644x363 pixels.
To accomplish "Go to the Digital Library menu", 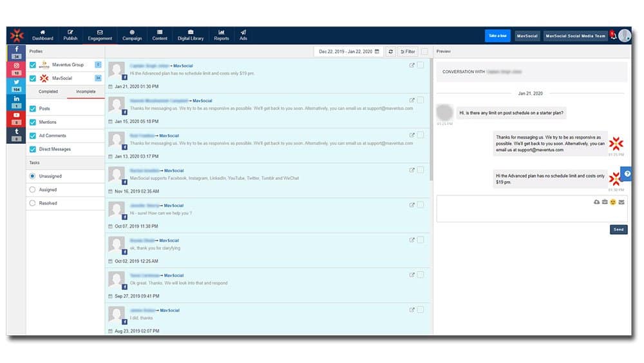I will click(191, 35).
